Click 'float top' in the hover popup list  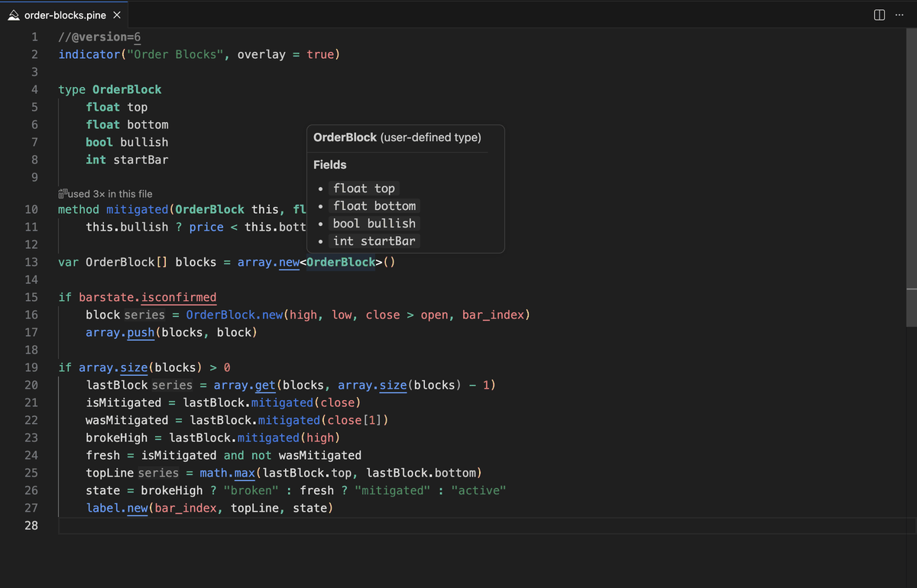click(364, 189)
